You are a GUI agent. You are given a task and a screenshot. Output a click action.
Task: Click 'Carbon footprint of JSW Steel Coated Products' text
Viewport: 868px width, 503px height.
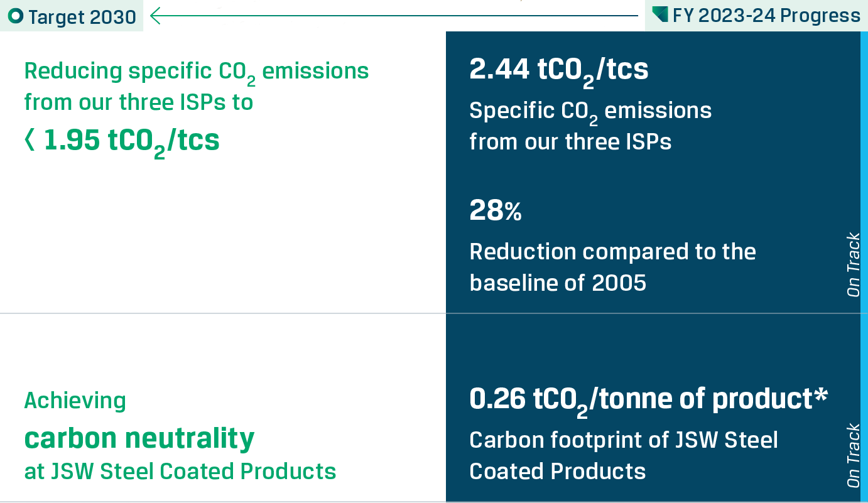coord(623,455)
